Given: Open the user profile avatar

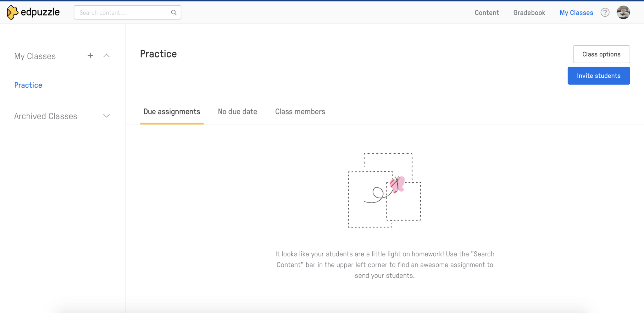Looking at the screenshot, I should click(623, 13).
